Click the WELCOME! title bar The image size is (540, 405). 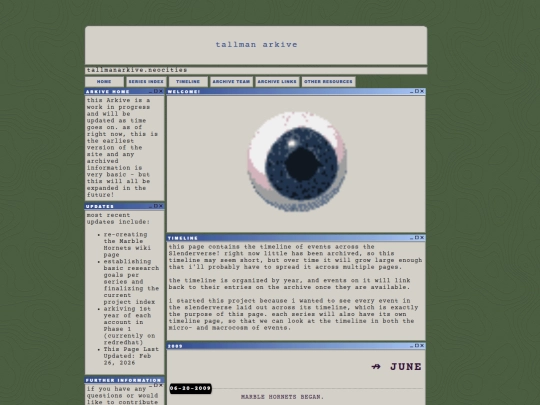click(296, 91)
